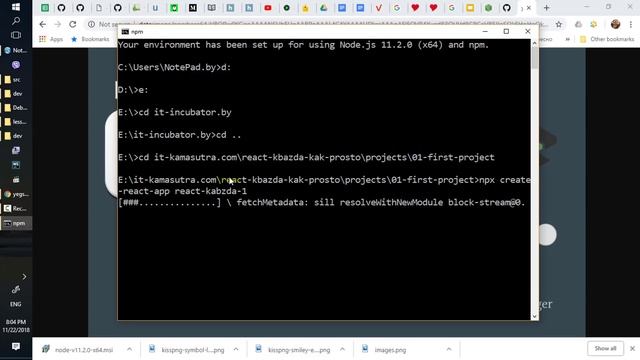Bookmark this page with the star icon
640x360 pixels.
pyautogui.click(x=559, y=24)
